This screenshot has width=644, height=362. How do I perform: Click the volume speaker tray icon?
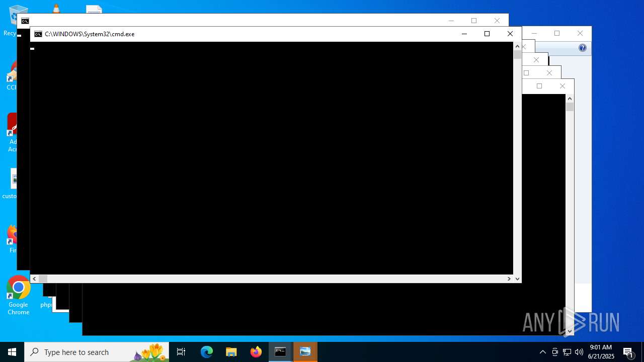pos(579,352)
